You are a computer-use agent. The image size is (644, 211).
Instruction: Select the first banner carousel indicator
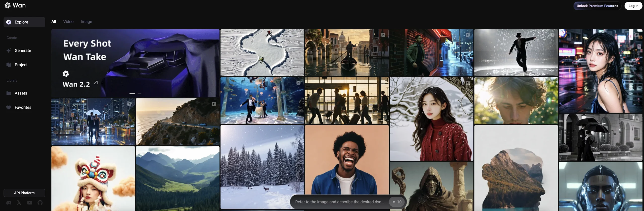click(132, 94)
